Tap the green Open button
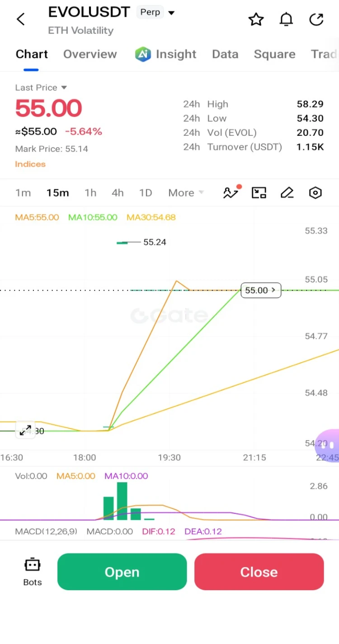This screenshot has width=339, height=644. click(x=122, y=572)
